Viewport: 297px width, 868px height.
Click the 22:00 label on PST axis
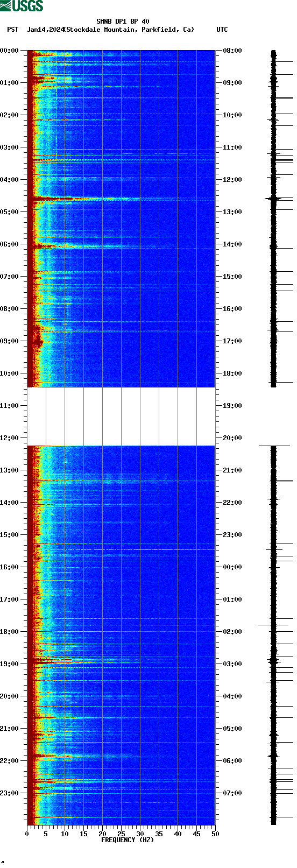[x=10, y=761]
